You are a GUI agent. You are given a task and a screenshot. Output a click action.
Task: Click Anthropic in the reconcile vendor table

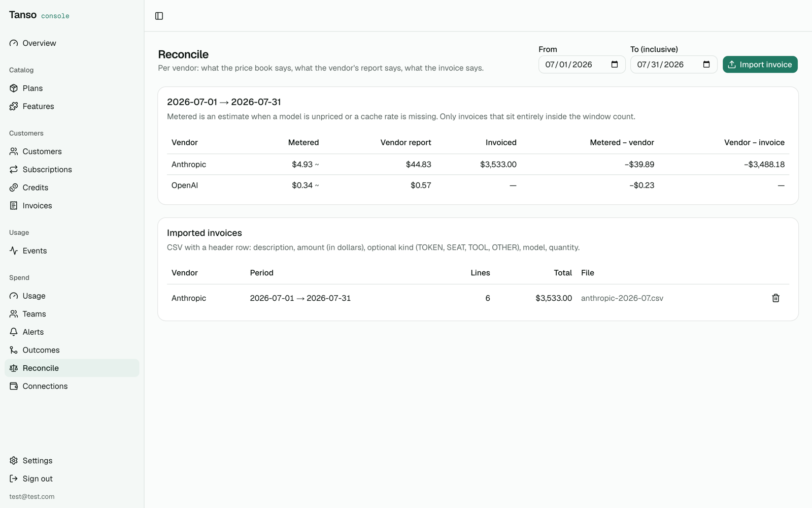189,165
